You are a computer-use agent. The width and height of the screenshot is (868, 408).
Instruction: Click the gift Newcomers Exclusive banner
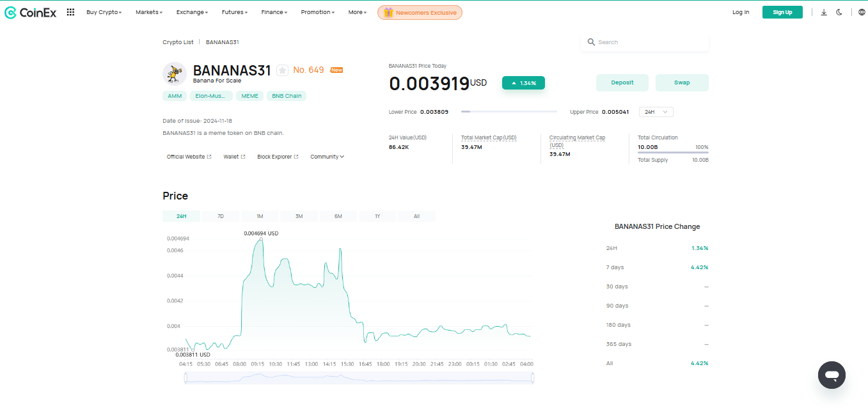tap(420, 12)
